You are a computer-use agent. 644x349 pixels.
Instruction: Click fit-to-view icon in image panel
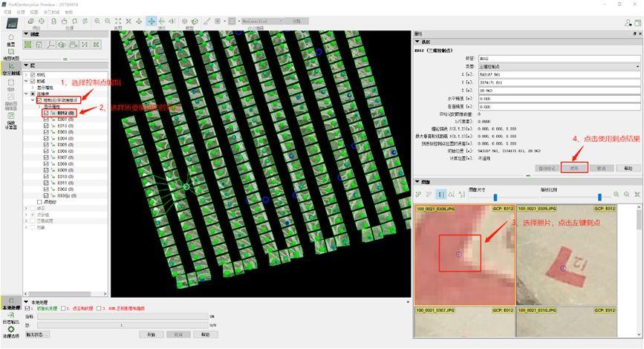pyautogui.click(x=637, y=195)
